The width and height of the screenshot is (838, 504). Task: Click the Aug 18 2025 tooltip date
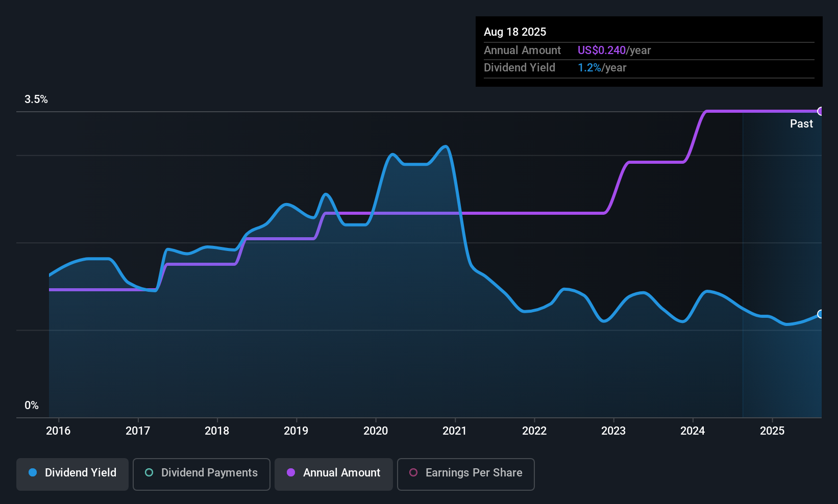tap(515, 32)
